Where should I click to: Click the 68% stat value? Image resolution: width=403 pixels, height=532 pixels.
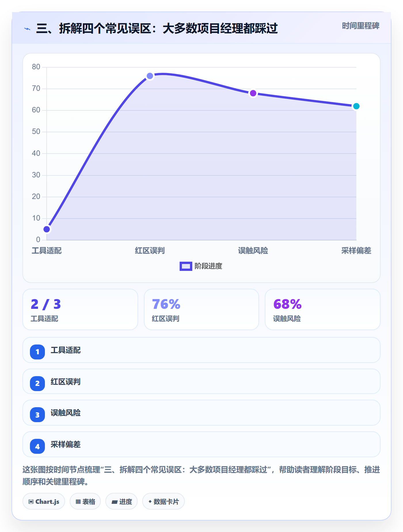tap(287, 304)
